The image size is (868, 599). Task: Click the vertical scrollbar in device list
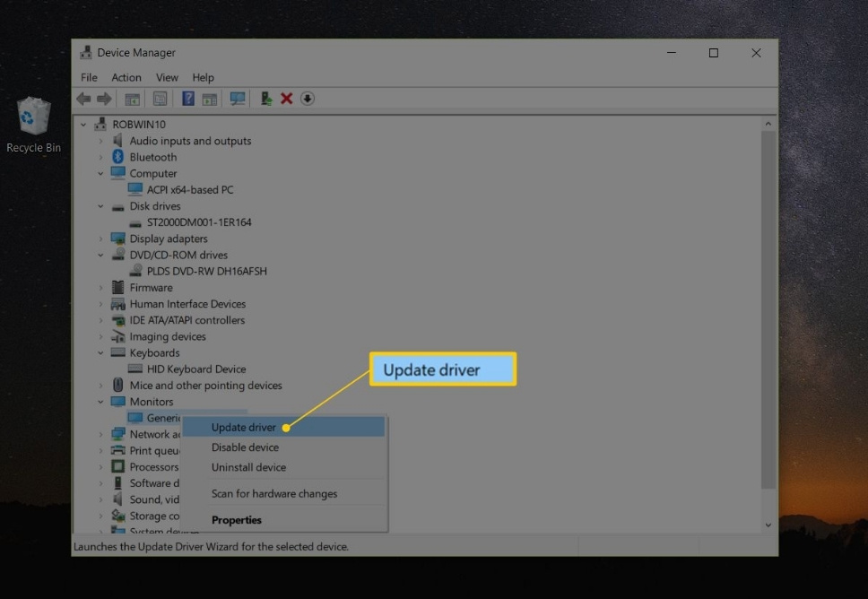(x=768, y=305)
